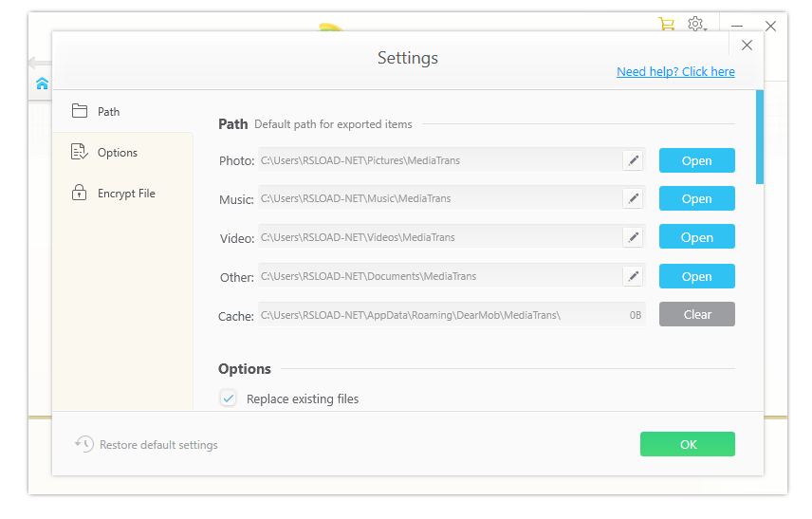
Task: Clear the cache
Action: click(x=696, y=314)
